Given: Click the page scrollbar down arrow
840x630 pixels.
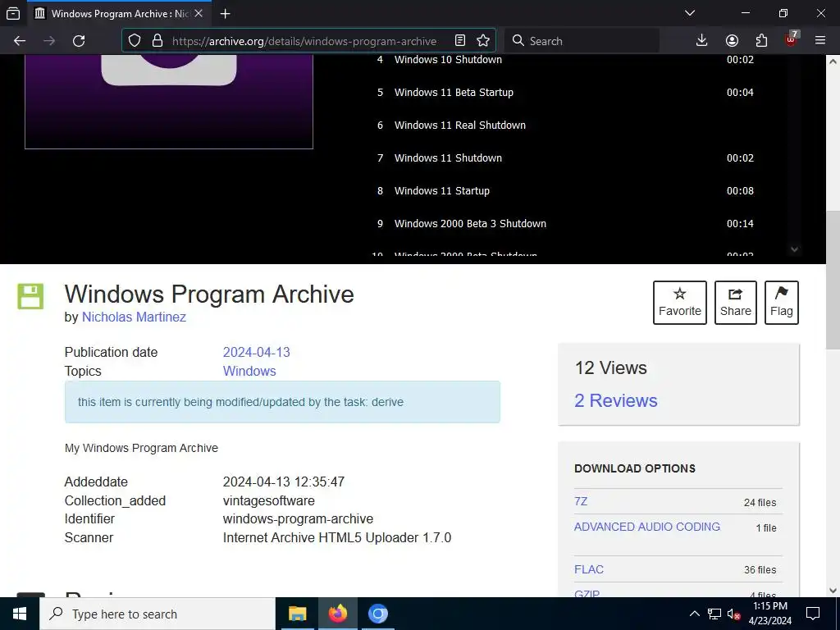Looking at the screenshot, I should click(833, 591).
